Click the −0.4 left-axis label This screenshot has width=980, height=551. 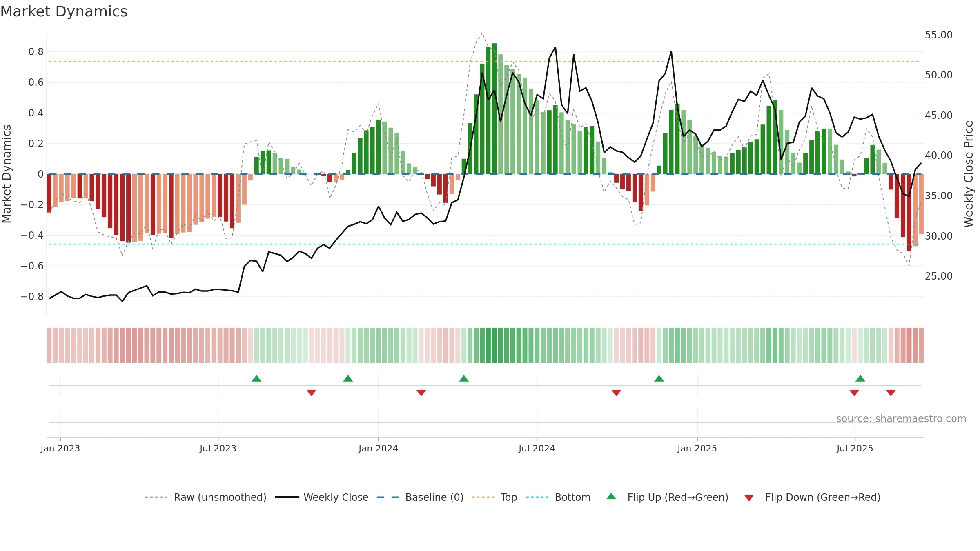(x=32, y=236)
